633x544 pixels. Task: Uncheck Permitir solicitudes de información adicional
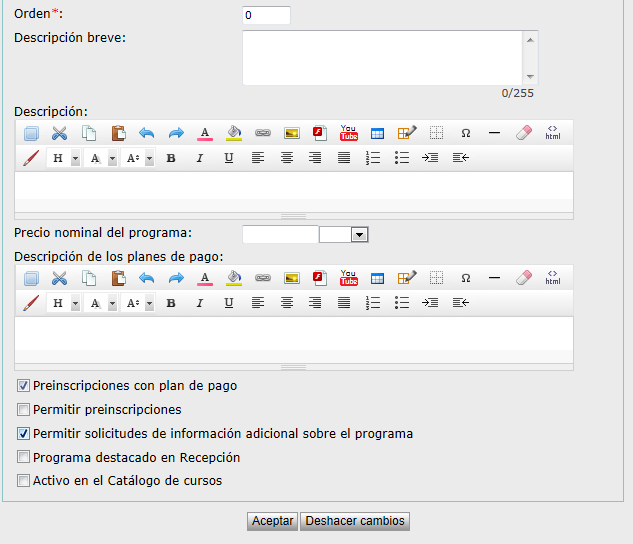coord(23,434)
